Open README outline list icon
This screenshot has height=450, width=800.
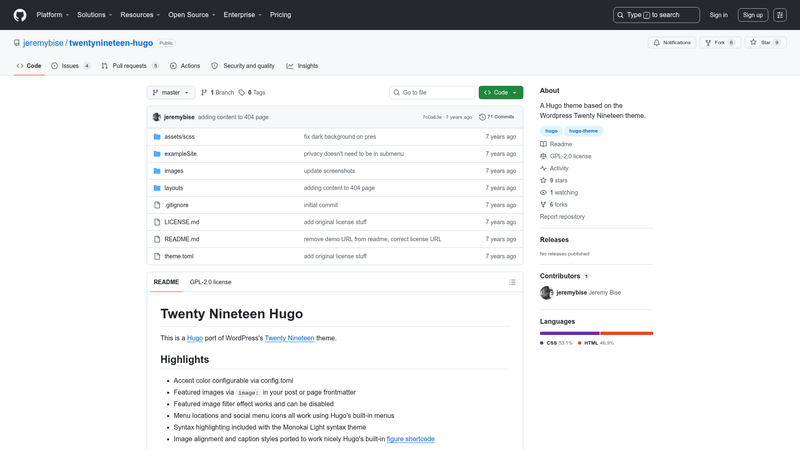point(512,282)
